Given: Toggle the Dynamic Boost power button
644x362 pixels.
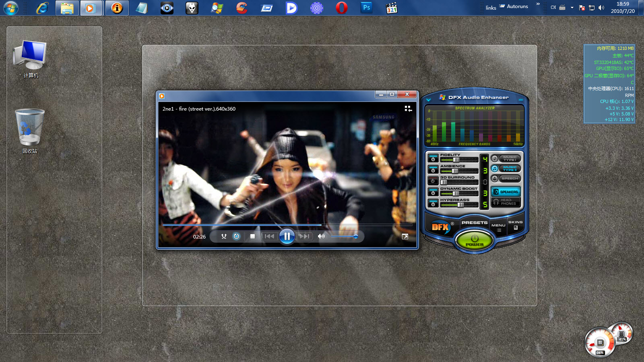Looking at the screenshot, I should coord(433,192).
